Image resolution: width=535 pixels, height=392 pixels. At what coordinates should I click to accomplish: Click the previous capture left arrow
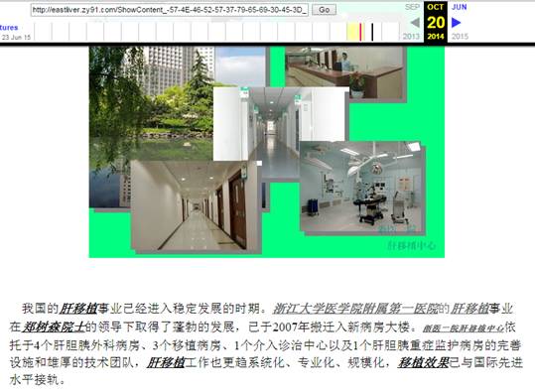415,23
